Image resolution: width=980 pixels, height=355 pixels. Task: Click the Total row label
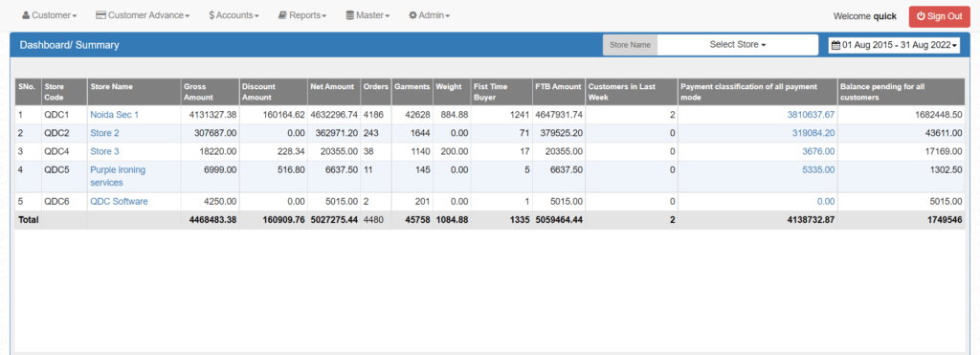pos(29,220)
